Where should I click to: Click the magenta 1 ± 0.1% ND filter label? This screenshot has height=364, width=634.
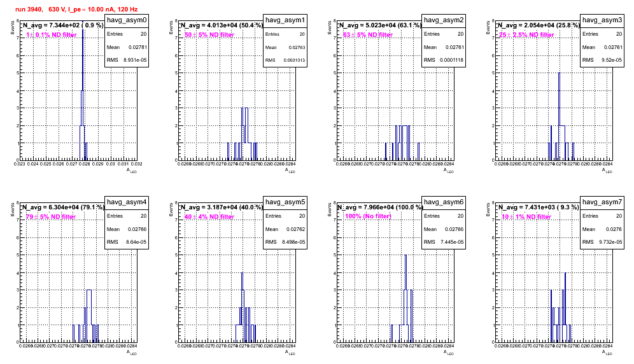pos(52,35)
